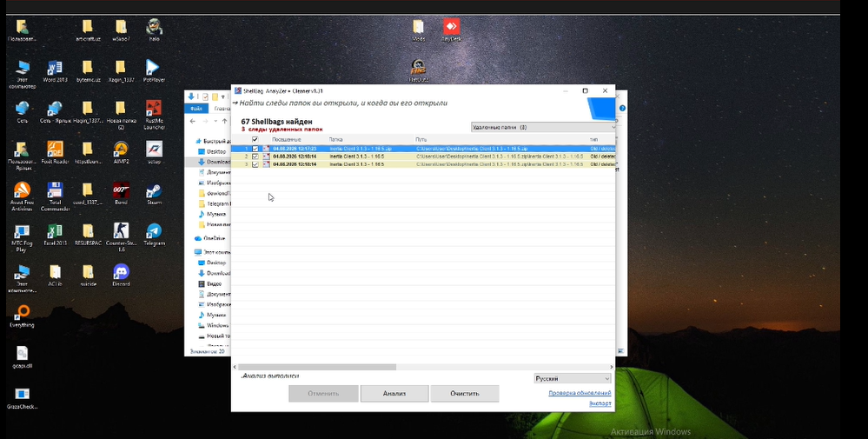868x439 pixels.
Task: Open the Explorer help question mark icon
Action: point(622,109)
